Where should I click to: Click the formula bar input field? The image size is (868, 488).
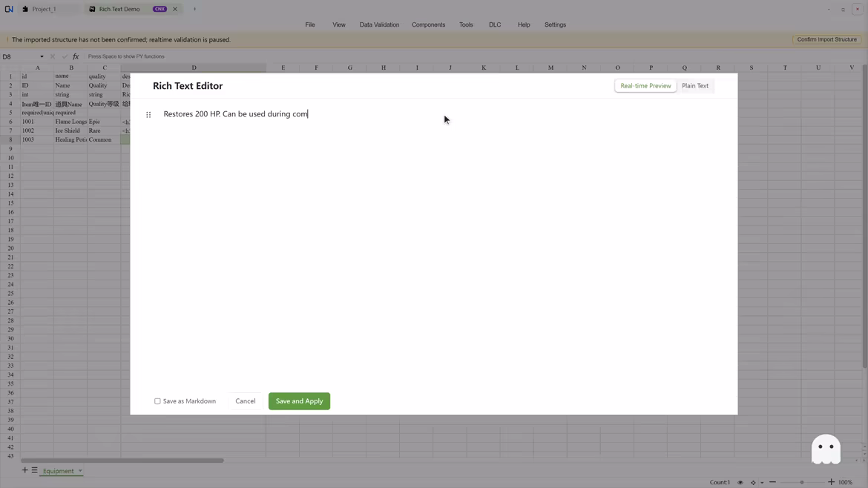click(473, 56)
